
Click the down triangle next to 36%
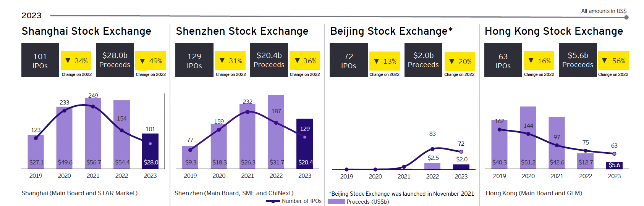click(297, 60)
